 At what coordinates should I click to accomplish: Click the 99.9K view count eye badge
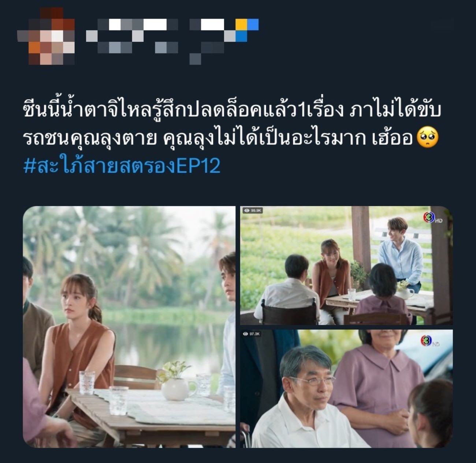(x=253, y=210)
